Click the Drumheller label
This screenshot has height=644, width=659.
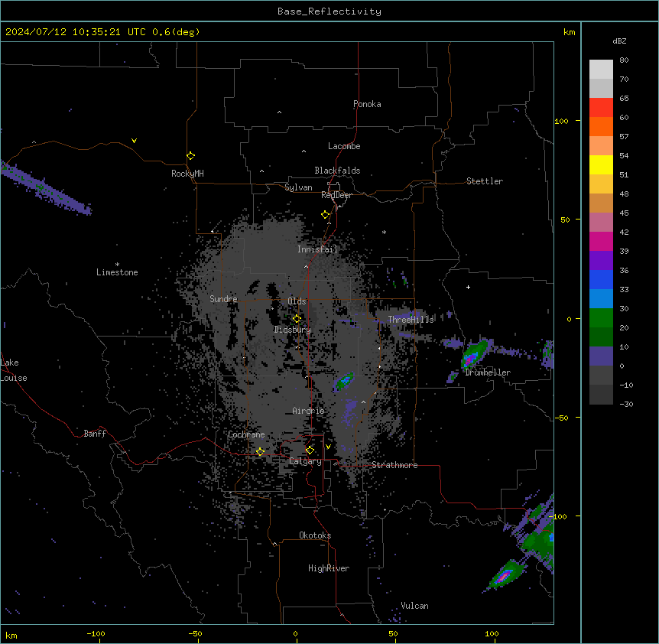point(488,372)
